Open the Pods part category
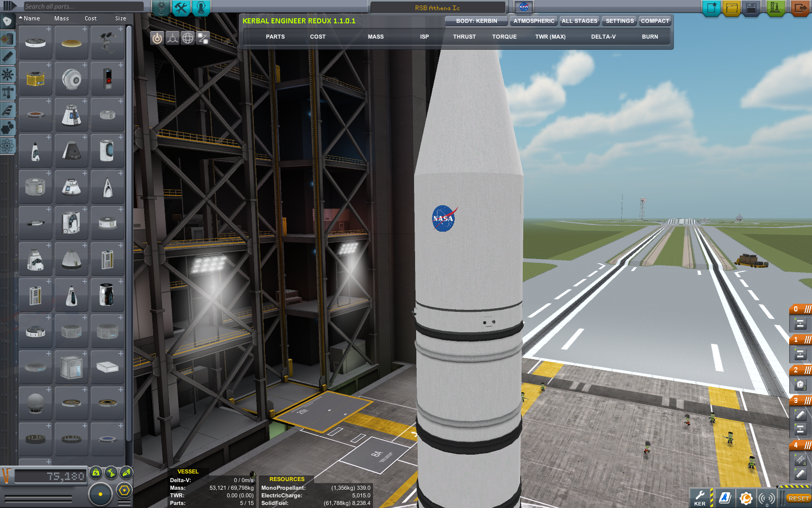 tap(7, 21)
